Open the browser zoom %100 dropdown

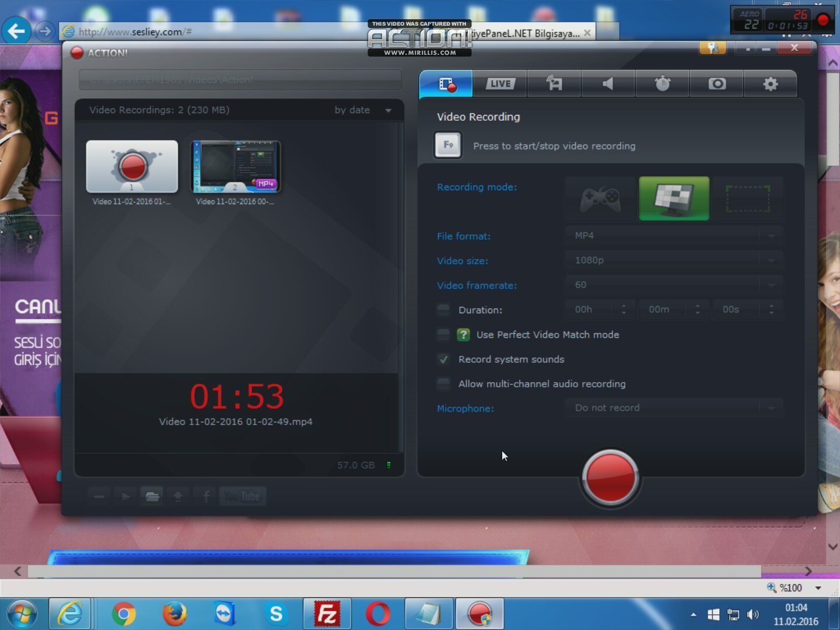tap(818, 588)
